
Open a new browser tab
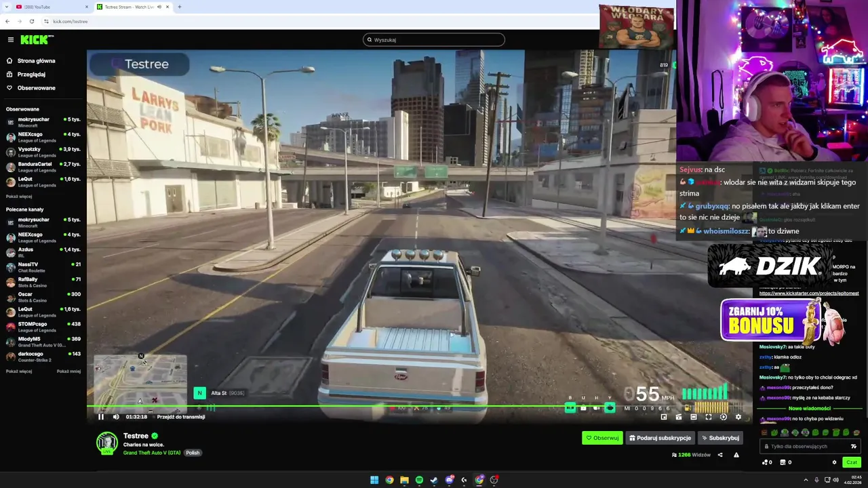[x=179, y=7]
